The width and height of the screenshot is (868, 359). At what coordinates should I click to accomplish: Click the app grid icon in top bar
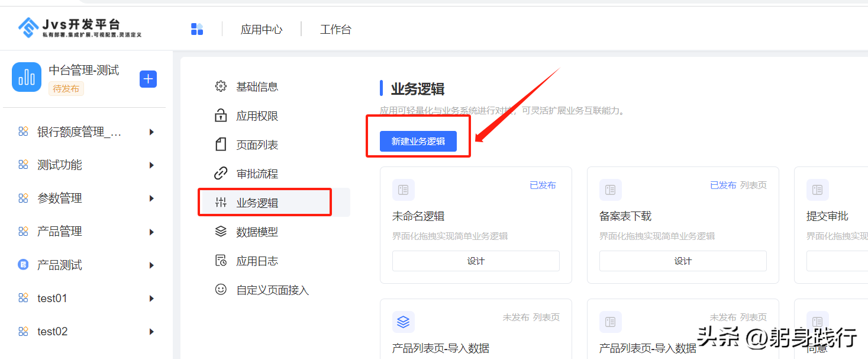point(197,29)
